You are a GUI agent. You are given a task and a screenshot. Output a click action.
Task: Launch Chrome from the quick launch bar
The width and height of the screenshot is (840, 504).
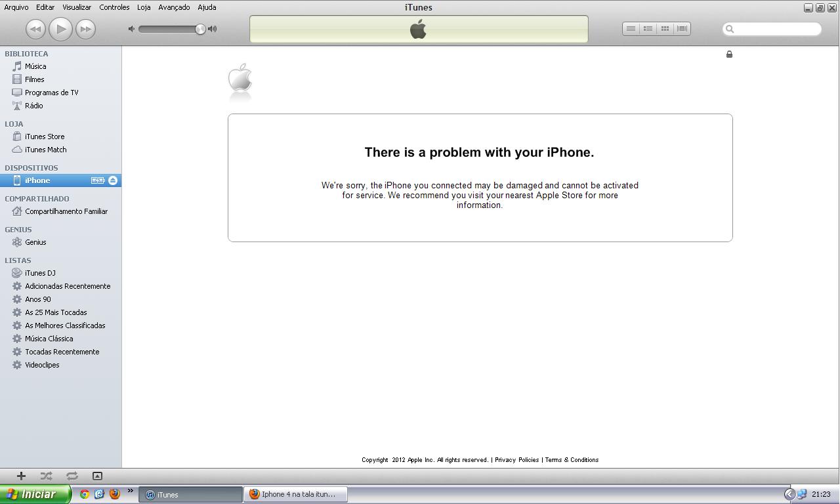(x=85, y=494)
